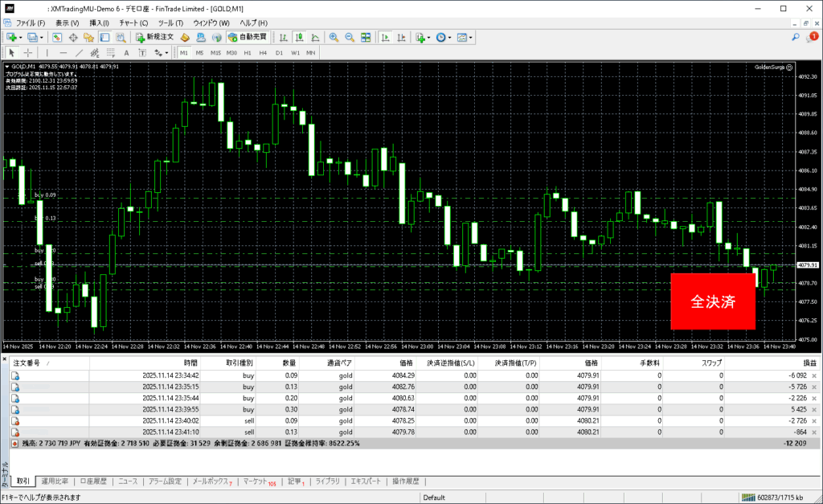Open the チャート (C) menu
This screenshot has height=504, width=823.
coord(133,23)
